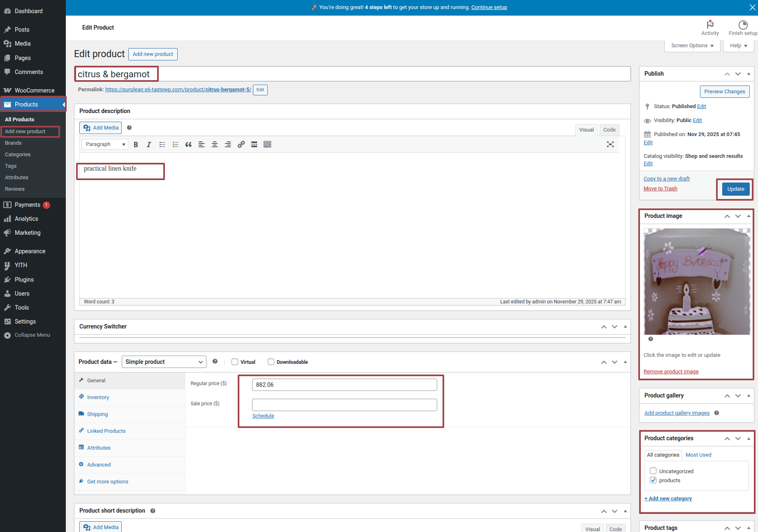Expand the Paragraph format dropdown
The height and width of the screenshot is (532, 758).
(105, 144)
